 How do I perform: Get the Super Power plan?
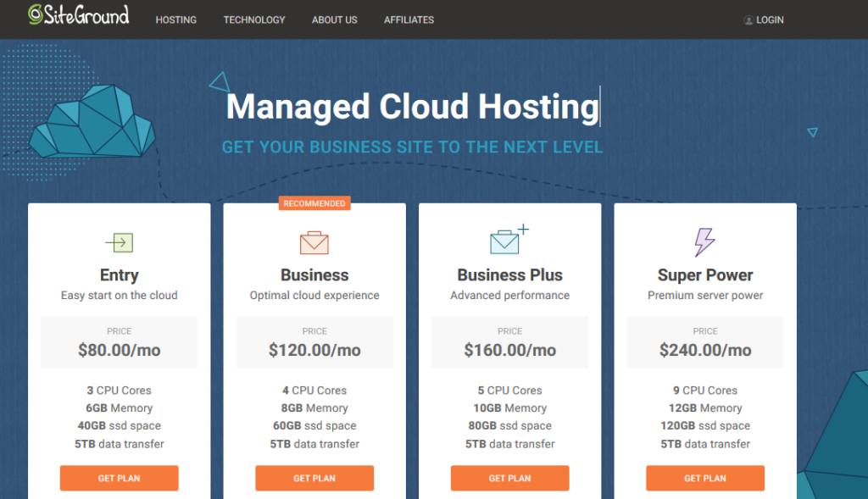(x=705, y=478)
